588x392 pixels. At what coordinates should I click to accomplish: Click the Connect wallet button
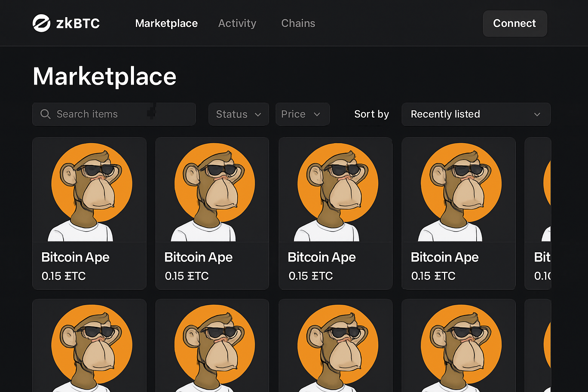click(x=515, y=23)
